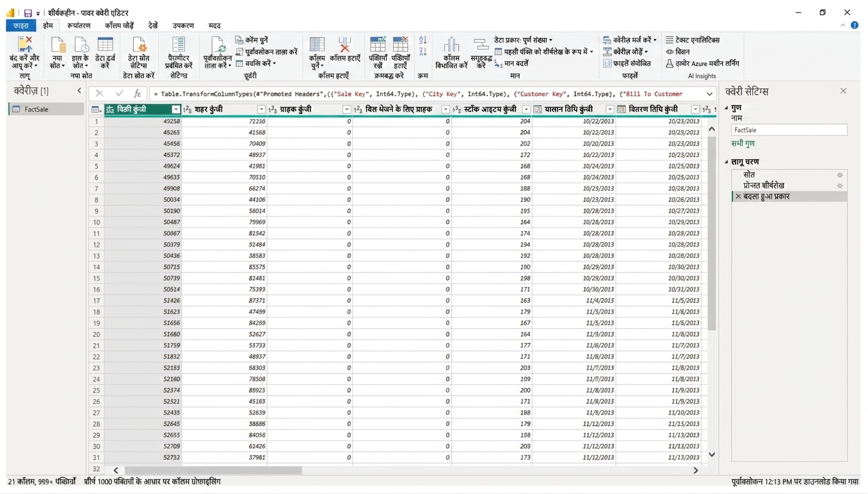Viewport: 868px width, 494px height.
Task: Switch to the उपकरण tab
Action: click(x=183, y=25)
